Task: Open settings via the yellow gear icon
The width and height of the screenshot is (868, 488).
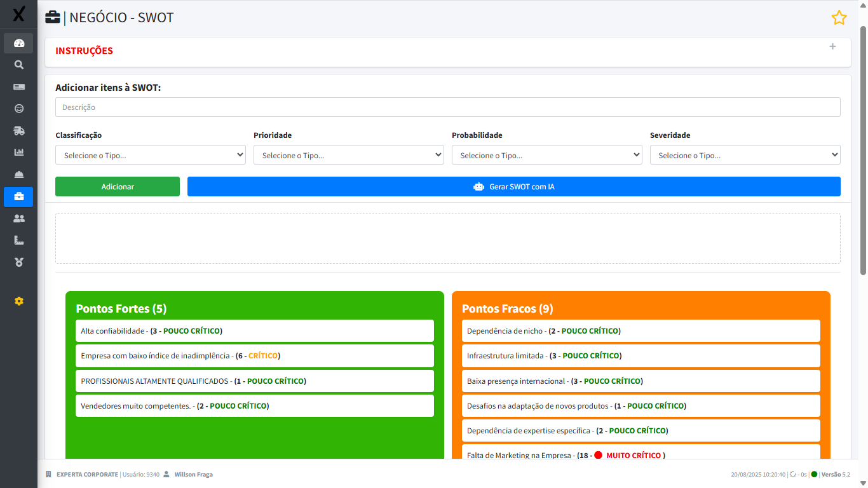Action: click(18, 301)
